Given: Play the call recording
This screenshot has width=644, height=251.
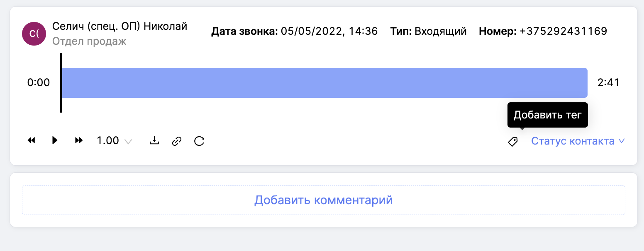Looking at the screenshot, I should pos(54,141).
